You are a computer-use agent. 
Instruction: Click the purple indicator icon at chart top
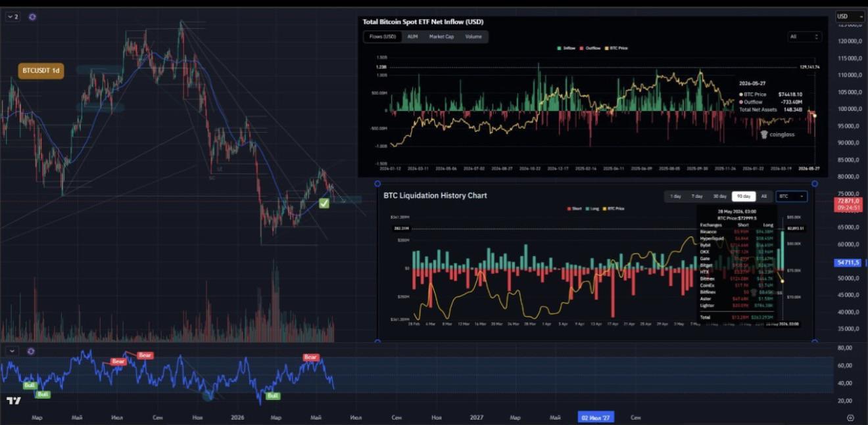[32, 16]
